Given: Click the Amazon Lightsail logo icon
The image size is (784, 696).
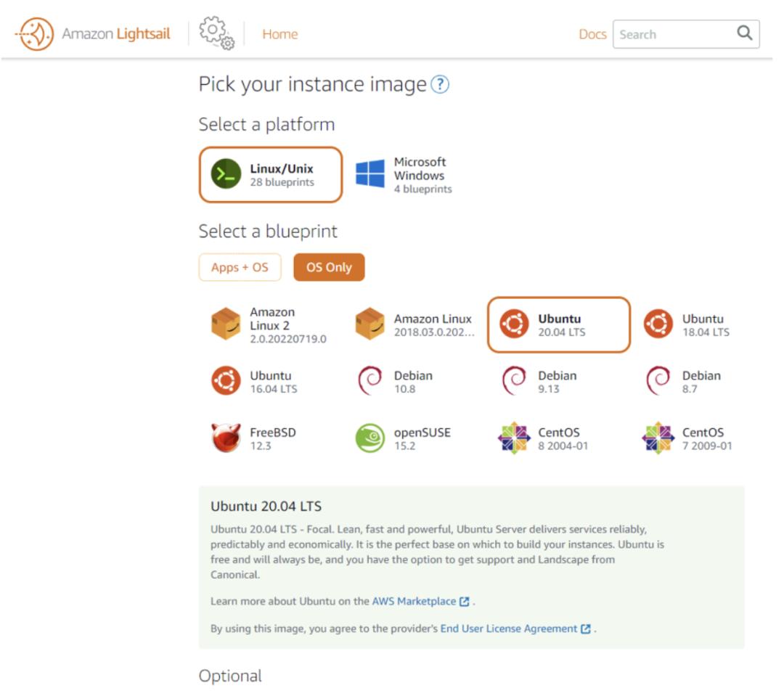Looking at the screenshot, I should pyautogui.click(x=35, y=34).
